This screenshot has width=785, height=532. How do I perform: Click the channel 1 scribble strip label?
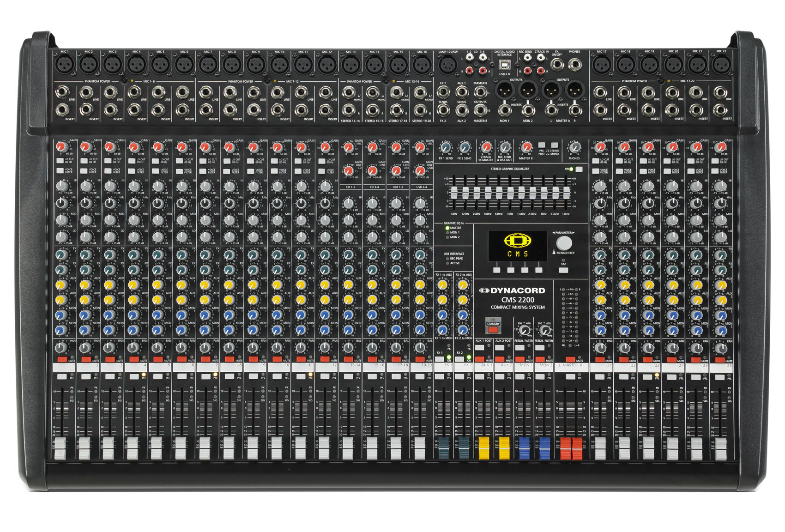coord(65,368)
